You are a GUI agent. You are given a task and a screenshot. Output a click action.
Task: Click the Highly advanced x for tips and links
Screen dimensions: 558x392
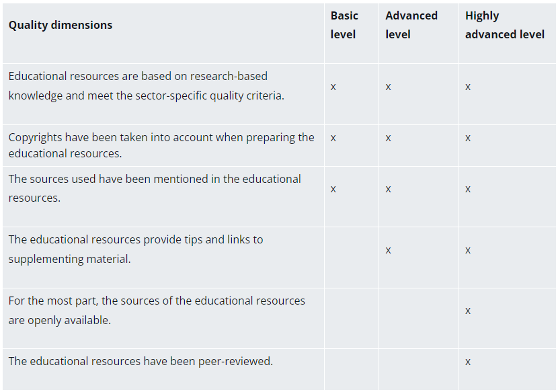tap(468, 250)
